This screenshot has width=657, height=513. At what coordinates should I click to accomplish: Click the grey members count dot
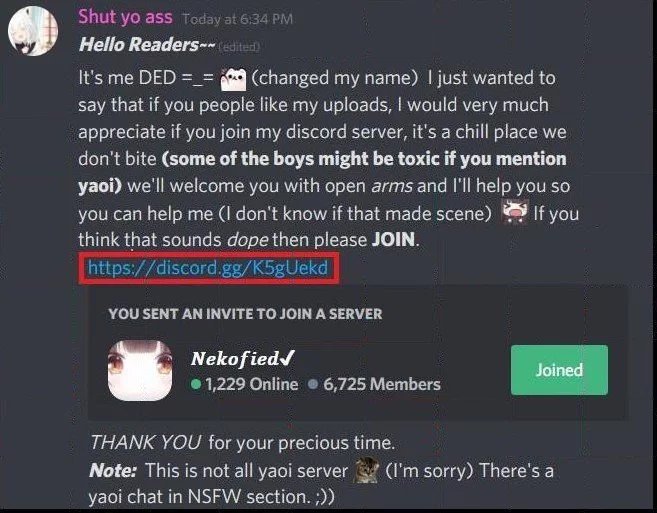(x=313, y=384)
